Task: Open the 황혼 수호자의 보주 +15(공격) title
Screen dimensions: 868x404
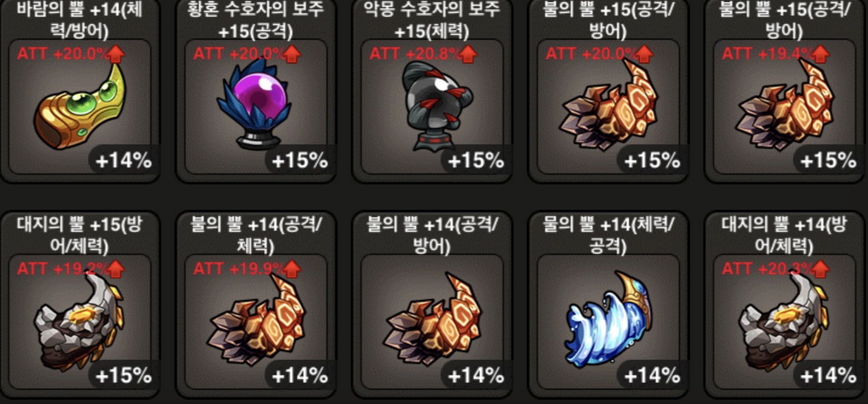Action: coord(255,19)
